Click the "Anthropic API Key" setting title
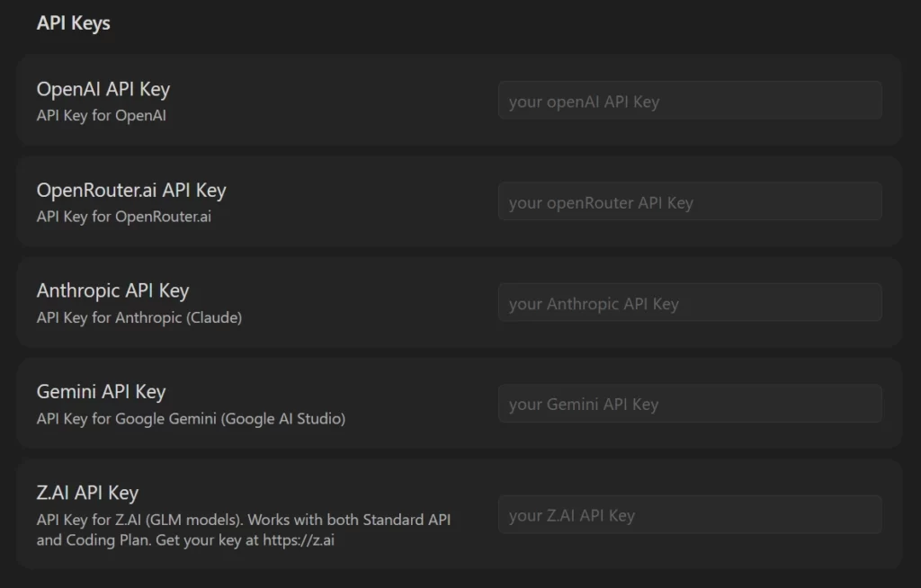This screenshot has width=921, height=588. (x=113, y=290)
